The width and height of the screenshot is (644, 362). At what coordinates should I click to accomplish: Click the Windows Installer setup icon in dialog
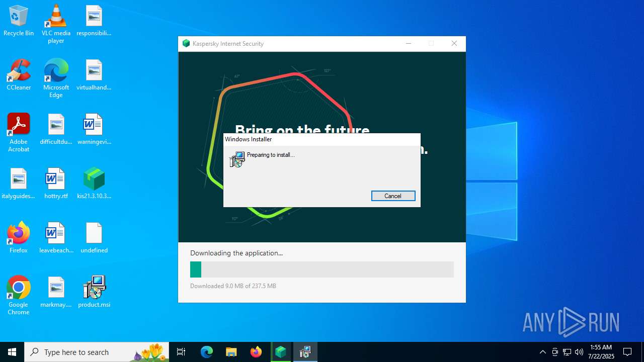(237, 159)
